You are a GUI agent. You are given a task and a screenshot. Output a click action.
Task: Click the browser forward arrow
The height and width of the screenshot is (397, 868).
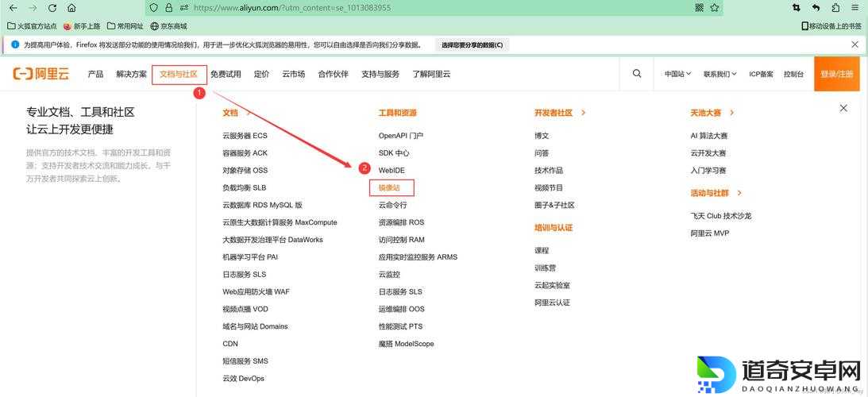pyautogui.click(x=33, y=8)
